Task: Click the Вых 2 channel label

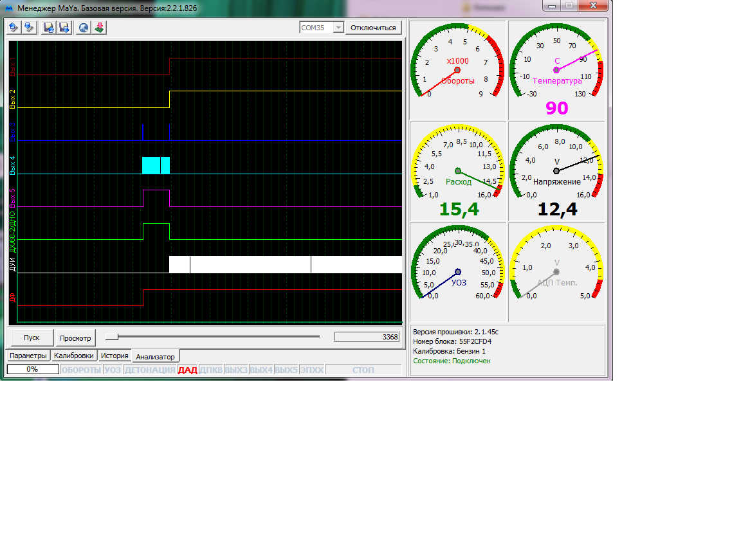Action: coord(13,99)
